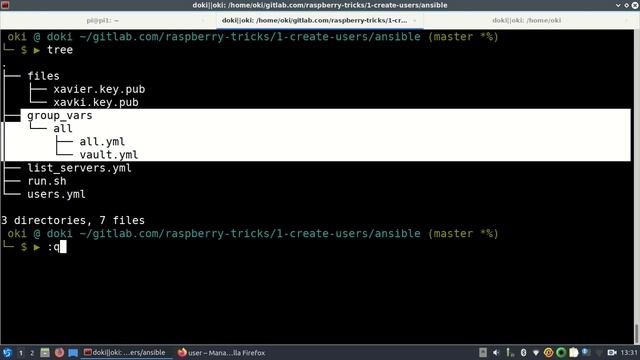Screen dimensions: 640x360
Task: Click the blue show-desktop icon in taskbar
Action: pos(73,353)
